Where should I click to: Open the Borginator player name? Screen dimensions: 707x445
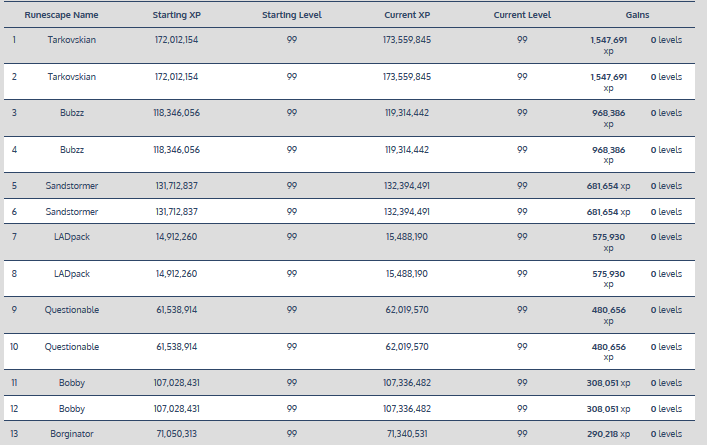pyautogui.click(x=72, y=432)
